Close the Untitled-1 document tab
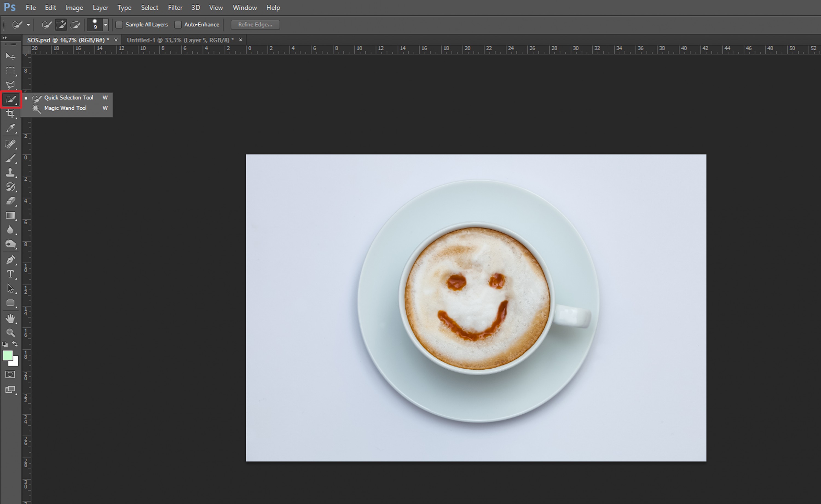This screenshot has width=821, height=504. [x=241, y=40]
